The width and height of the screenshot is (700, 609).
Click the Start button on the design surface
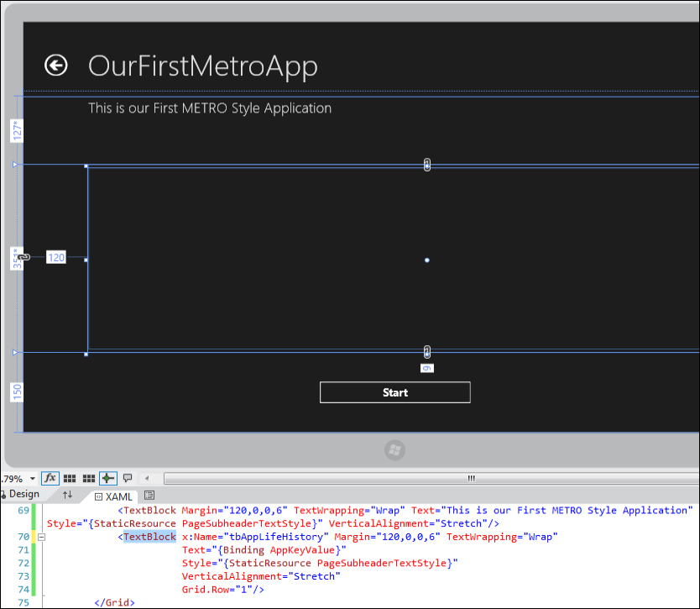coord(394,392)
